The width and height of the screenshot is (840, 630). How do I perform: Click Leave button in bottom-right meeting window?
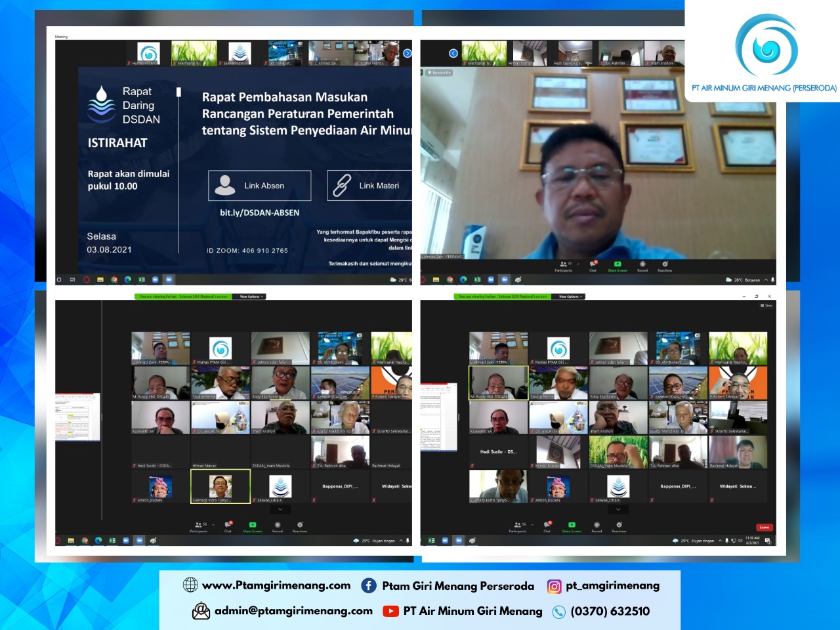pos(764,527)
